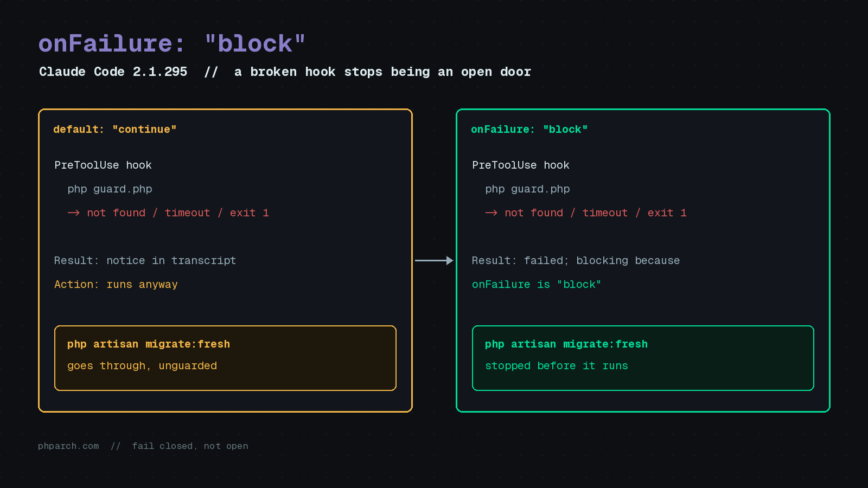Screen dimensions: 868x488
Task: Click orange "php artisan migrate:fresh"
Action: [149, 344]
